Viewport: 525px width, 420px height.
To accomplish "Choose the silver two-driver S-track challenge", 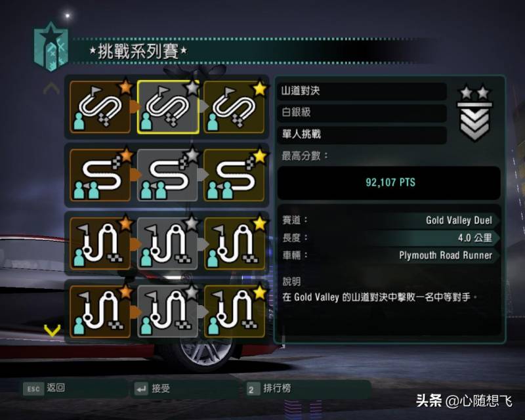I will [x=167, y=175].
